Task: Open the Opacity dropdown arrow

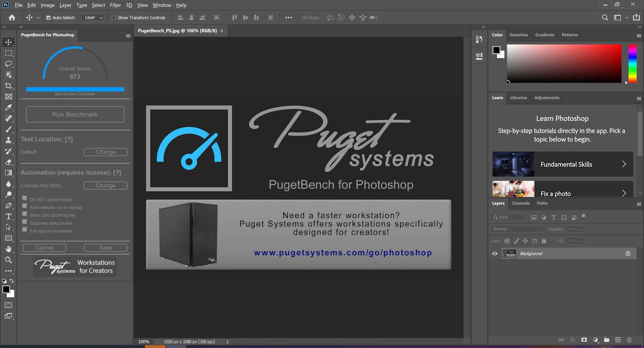Action: coord(582,229)
